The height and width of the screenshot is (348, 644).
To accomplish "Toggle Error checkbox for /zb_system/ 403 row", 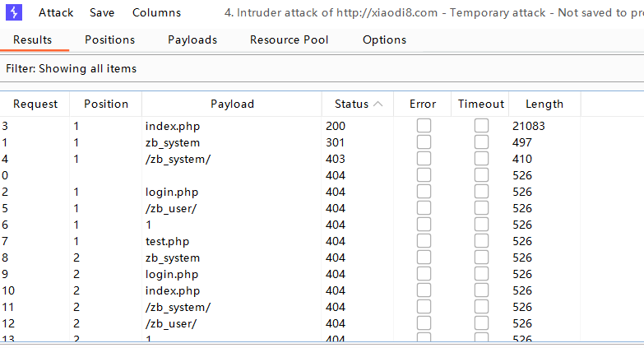I will tap(424, 159).
